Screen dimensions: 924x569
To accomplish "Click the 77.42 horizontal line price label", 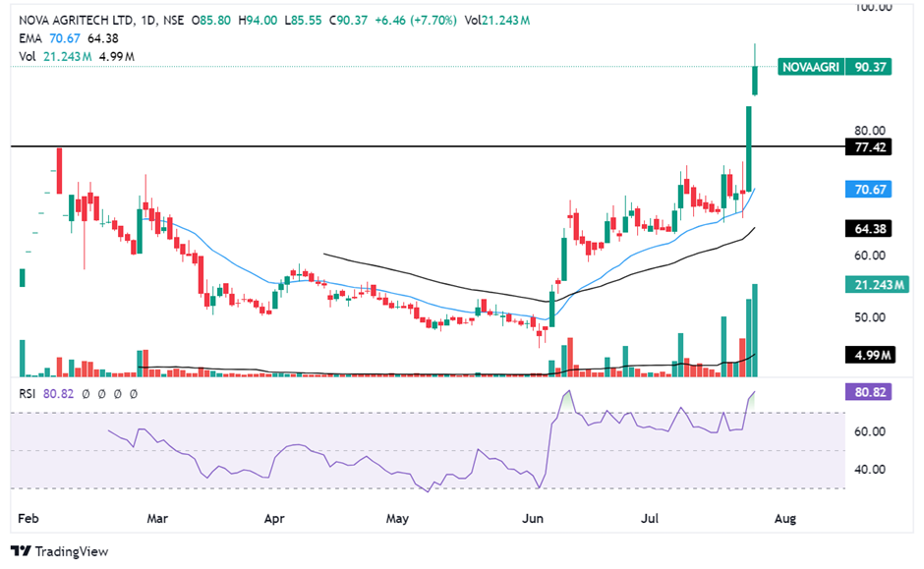I will click(x=869, y=146).
